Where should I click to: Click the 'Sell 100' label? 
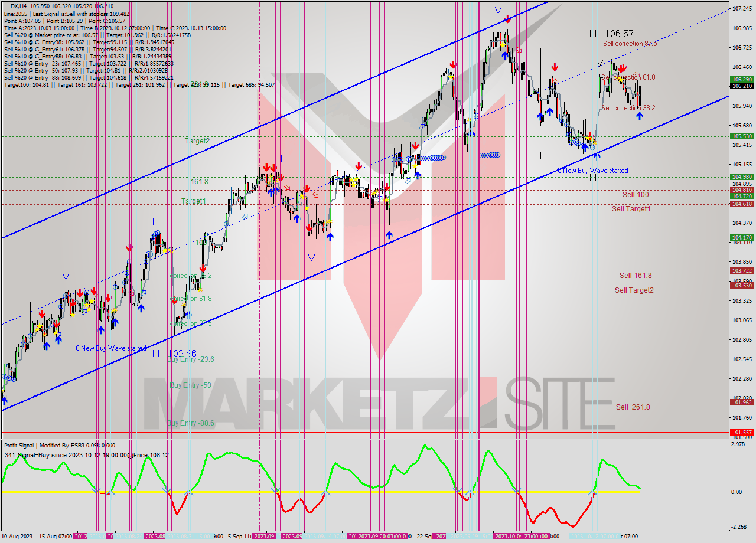[636, 194]
